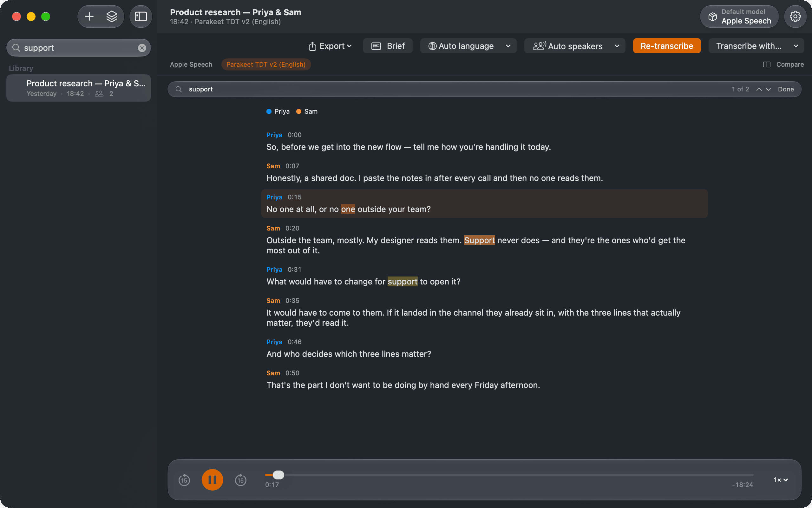Toggle the sidebar panel icon
Viewport: 812px width, 508px height.
[x=141, y=17]
